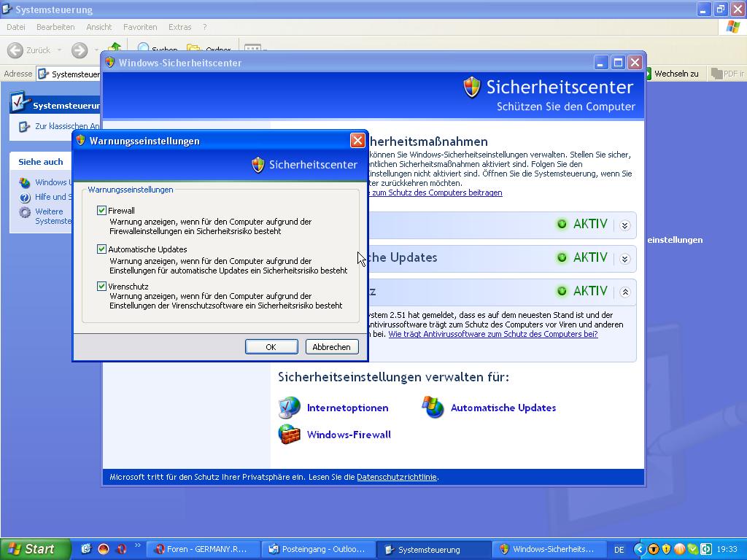Click the checkmark icon beside Systemsteuerung sidebar header
This screenshot has width=747, height=560.
(20, 103)
